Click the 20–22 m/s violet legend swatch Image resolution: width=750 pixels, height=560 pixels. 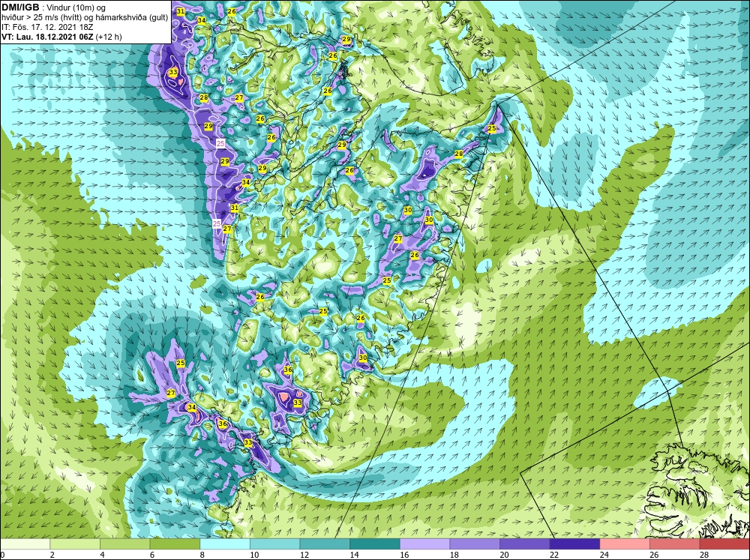525,544
